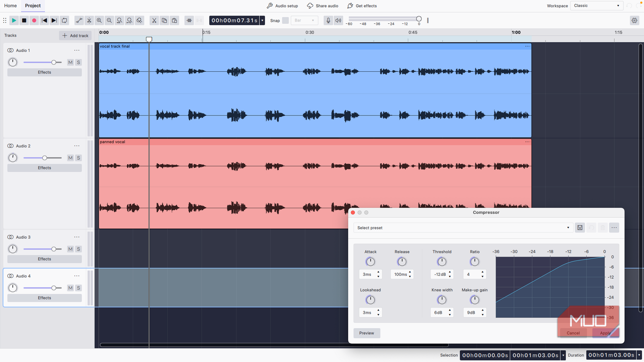Click Preview in Compressor dialog

(x=366, y=333)
